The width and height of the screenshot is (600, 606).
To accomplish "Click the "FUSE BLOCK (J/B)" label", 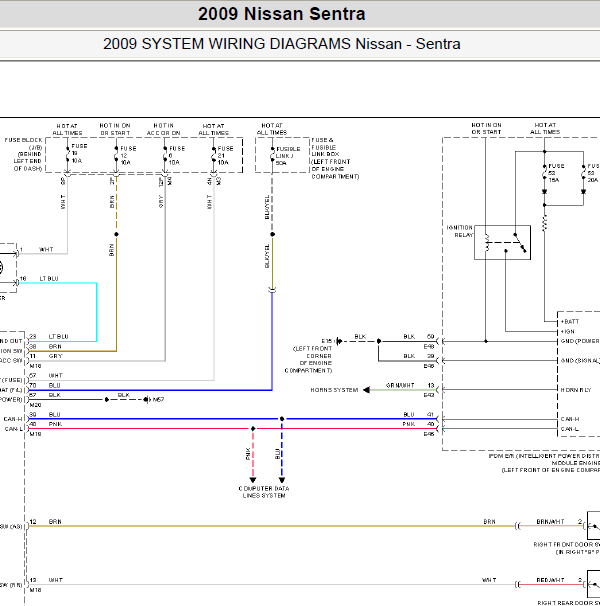I will (23, 144).
